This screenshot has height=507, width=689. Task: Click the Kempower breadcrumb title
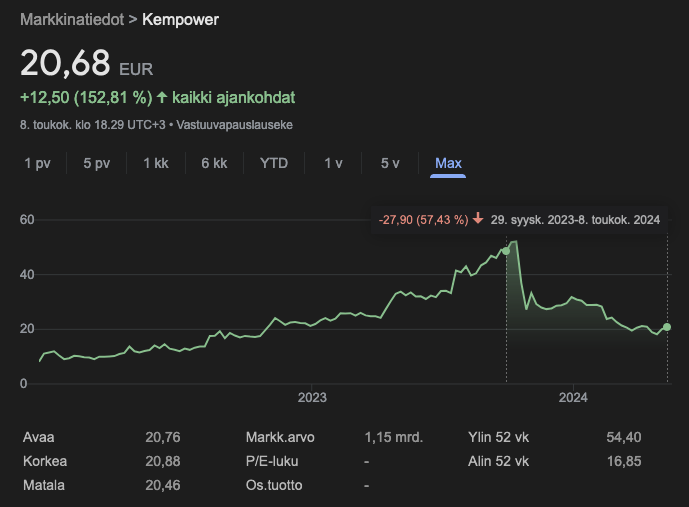pos(180,19)
